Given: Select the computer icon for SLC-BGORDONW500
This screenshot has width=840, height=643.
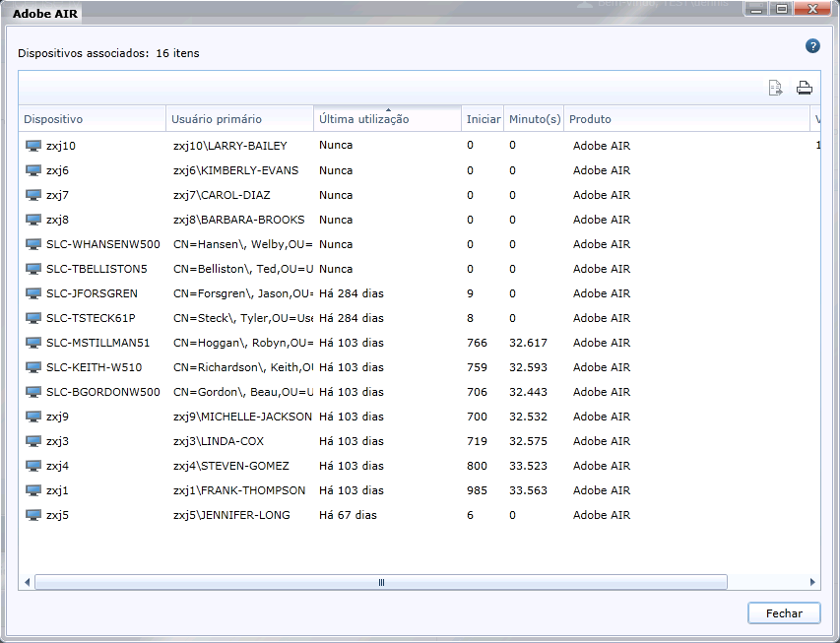Looking at the screenshot, I should (33, 392).
